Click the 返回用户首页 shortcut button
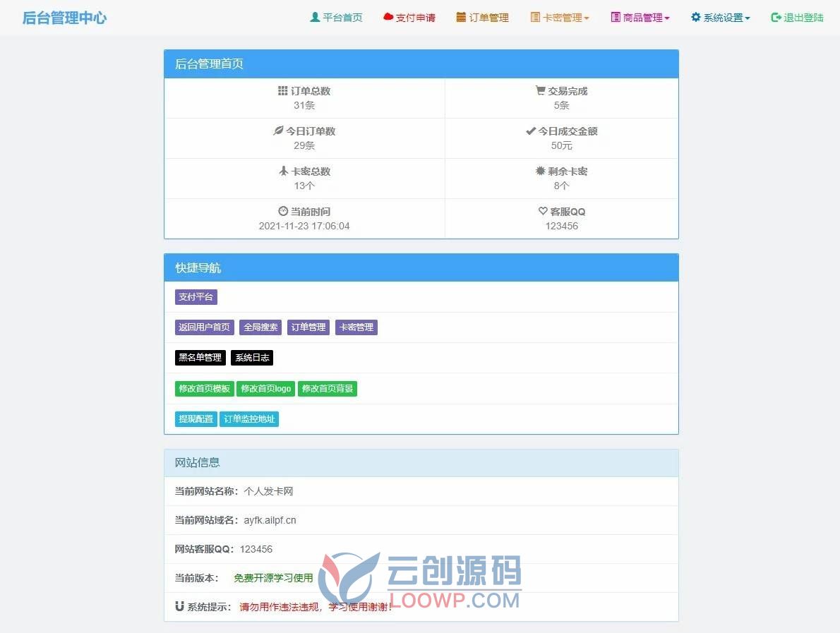Viewport: 840px width, 633px height. point(204,327)
